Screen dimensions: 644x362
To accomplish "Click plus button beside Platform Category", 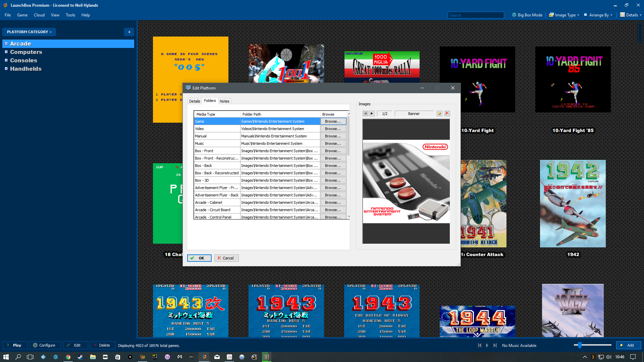I will point(129,32).
